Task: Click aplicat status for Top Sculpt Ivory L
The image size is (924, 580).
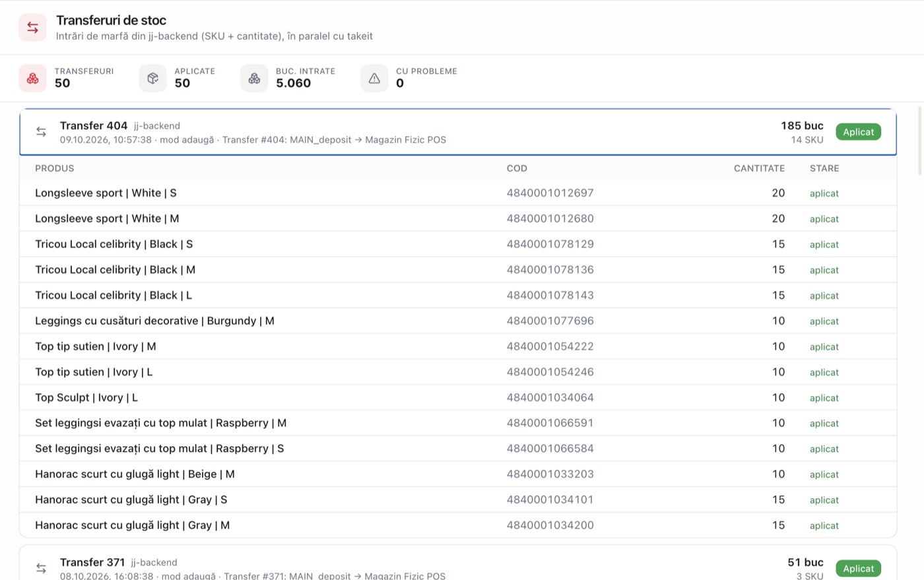Action: click(x=824, y=398)
